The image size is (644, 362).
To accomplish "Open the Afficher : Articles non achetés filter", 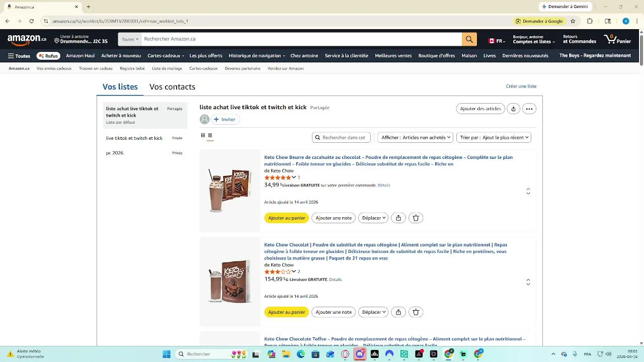I will pos(415,137).
